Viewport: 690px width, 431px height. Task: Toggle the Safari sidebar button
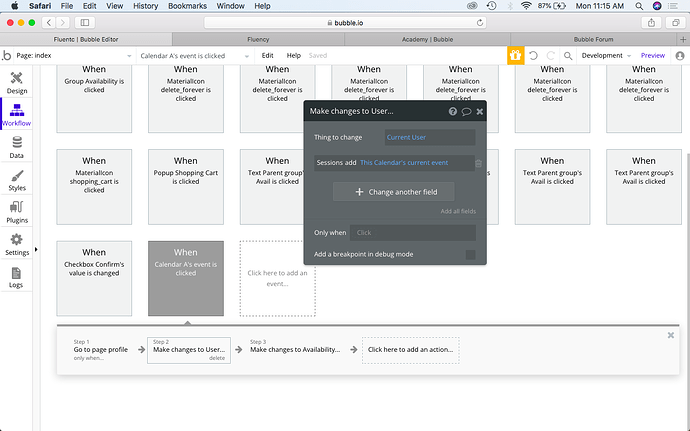click(x=85, y=22)
